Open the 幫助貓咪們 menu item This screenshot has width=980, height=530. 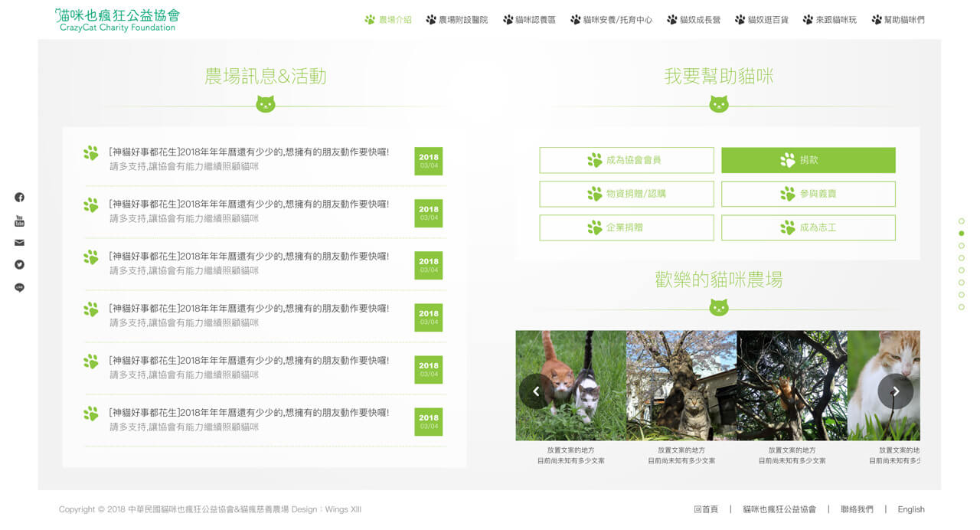897,20
